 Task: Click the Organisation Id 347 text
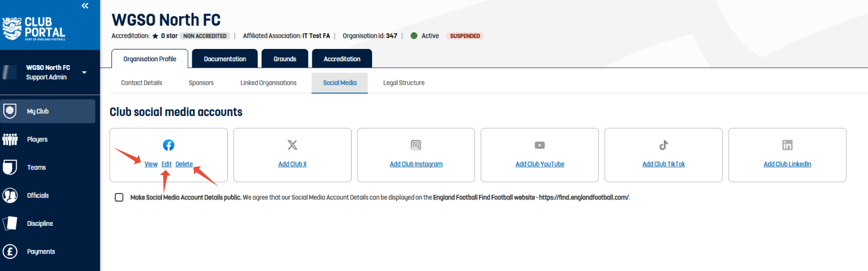point(370,36)
